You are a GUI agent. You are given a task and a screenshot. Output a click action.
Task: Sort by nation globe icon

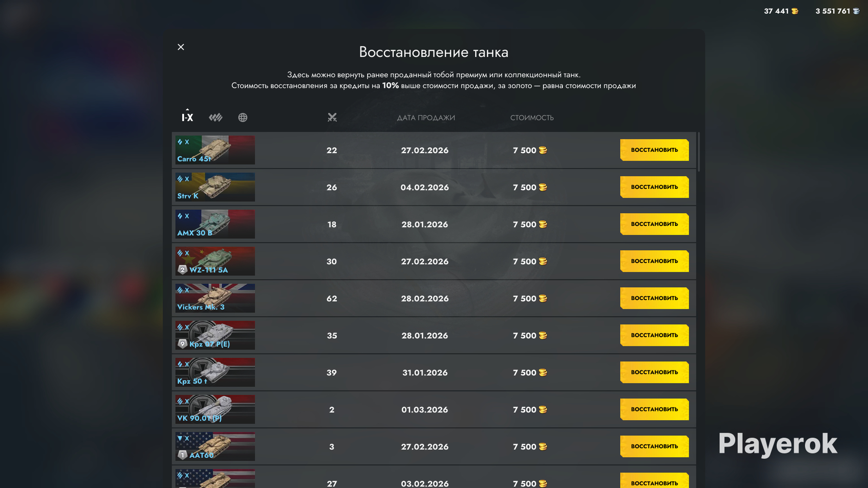coord(243,117)
